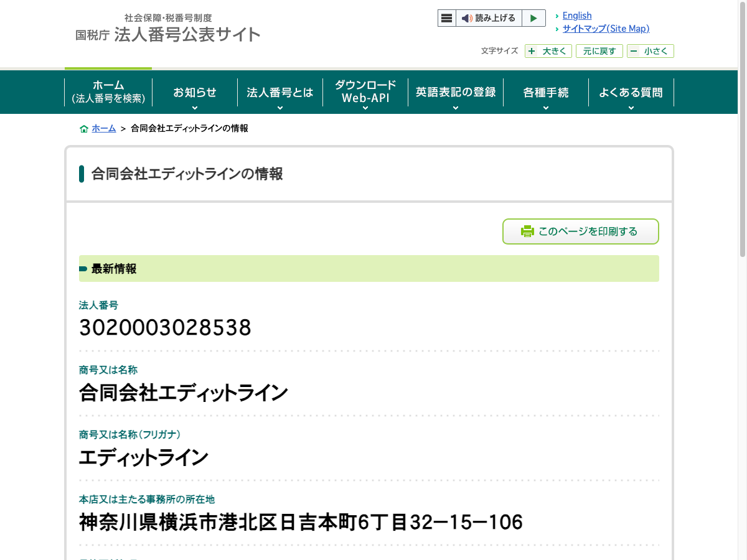Viewport: 747px width, 560px height.
Task: Expand chevron under よくある質問
Action: (631, 108)
